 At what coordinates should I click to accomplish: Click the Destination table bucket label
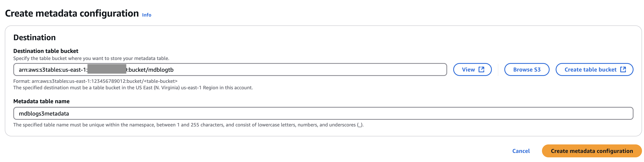coord(45,51)
